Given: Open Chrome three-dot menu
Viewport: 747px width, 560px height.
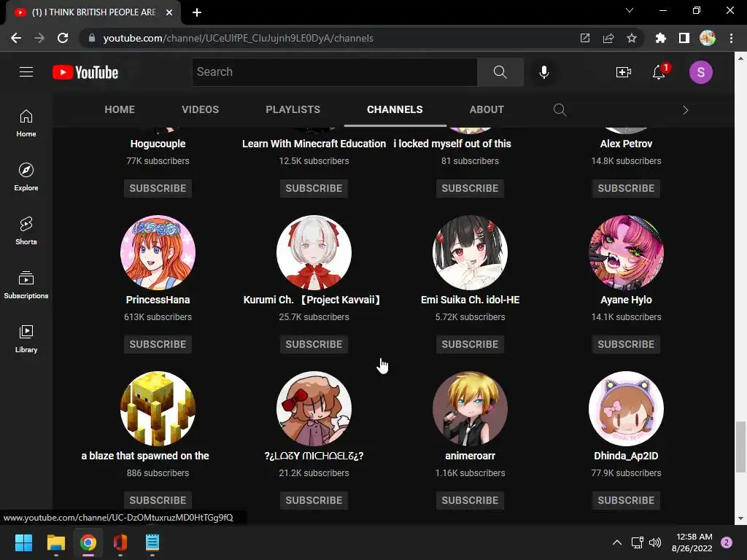Looking at the screenshot, I should tap(731, 38).
